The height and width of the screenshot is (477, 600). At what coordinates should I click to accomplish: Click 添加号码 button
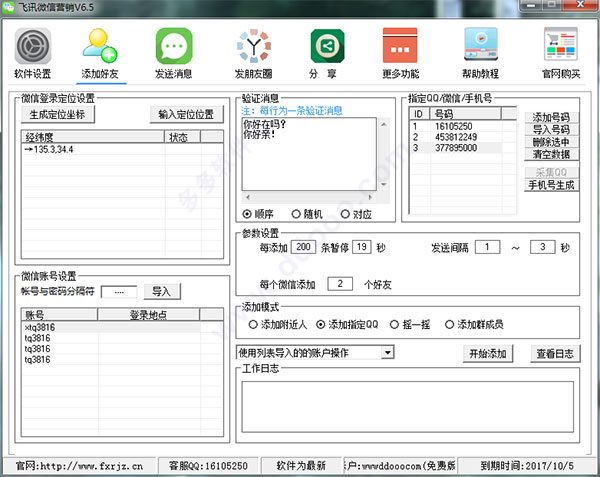point(551,117)
